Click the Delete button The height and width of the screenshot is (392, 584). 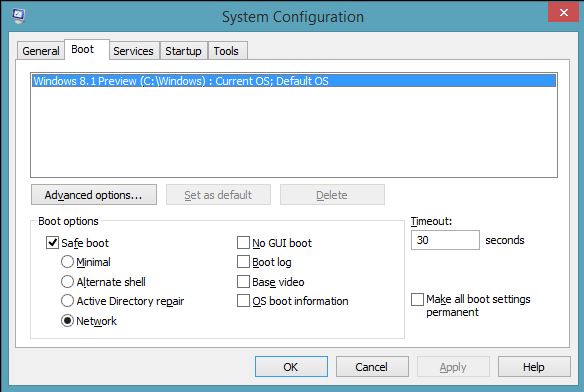(x=332, y=195)
